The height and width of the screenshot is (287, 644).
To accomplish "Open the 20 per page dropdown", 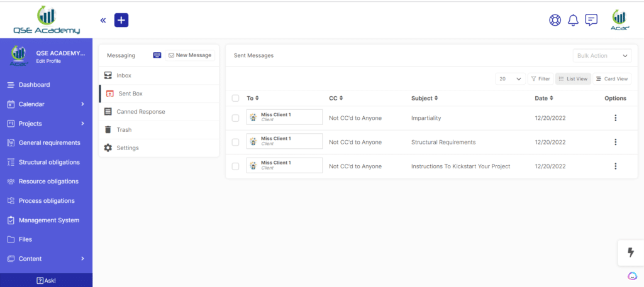I will pyautogui.click(x=510, y=79).
